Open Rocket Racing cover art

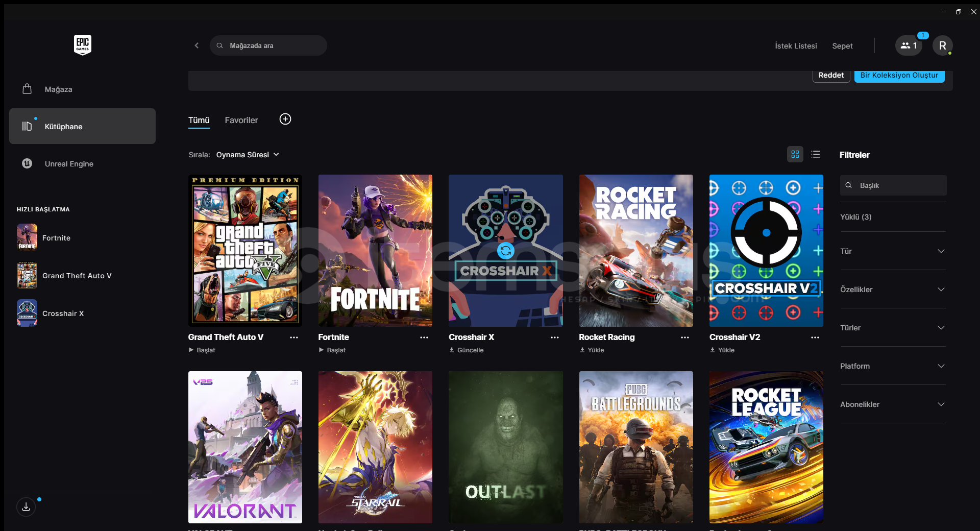(x=636, y=251)
